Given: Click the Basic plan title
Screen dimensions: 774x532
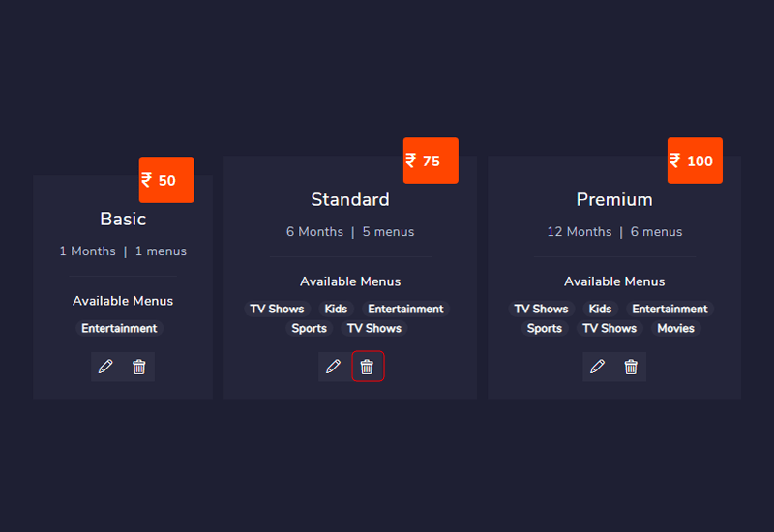Looking at the screenshot, I should [123, 219].
